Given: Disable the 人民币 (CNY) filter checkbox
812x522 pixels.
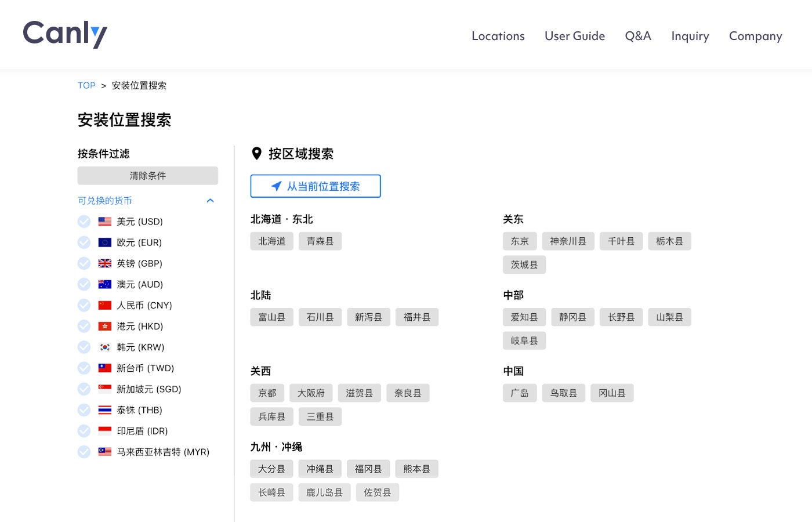Looking at the screenshot, I should click(x=84, y=305).
